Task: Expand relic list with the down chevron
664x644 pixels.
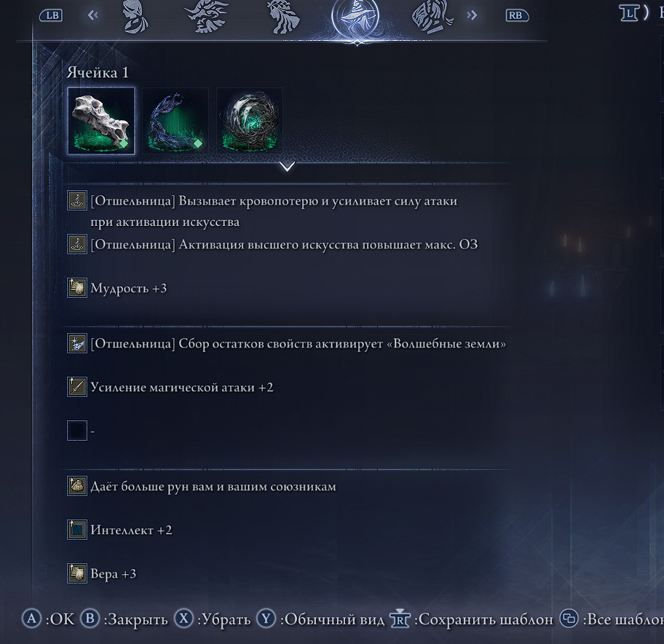Action: (287, 167)
